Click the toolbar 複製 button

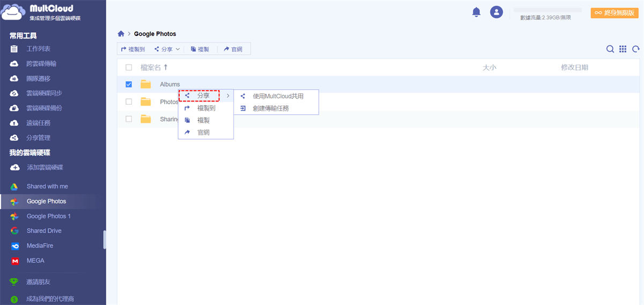click(200, 49)
